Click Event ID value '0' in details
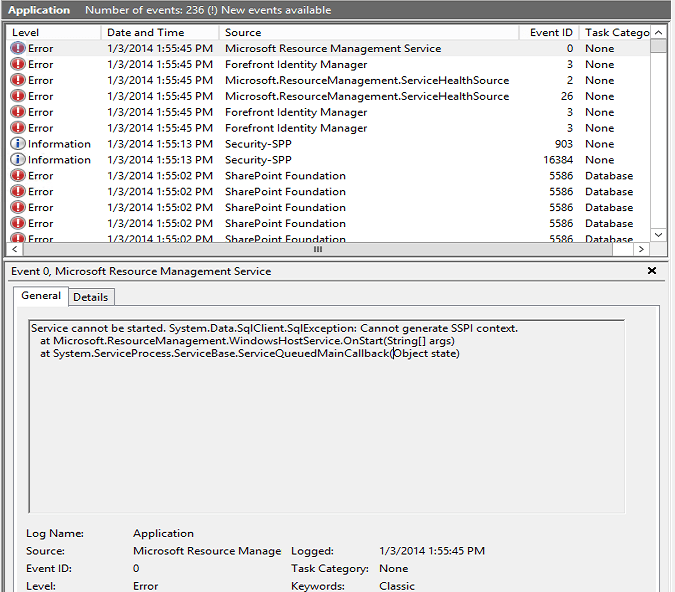The width and height of the screenshot is (675, 592). point(136,568)
